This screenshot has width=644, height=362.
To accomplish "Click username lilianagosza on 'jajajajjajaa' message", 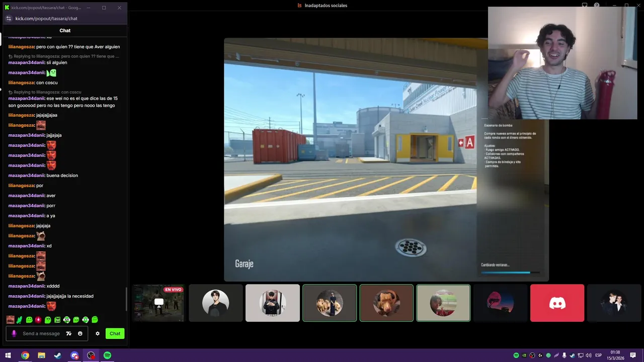I will pyautogui.click(x=21, y=115).
